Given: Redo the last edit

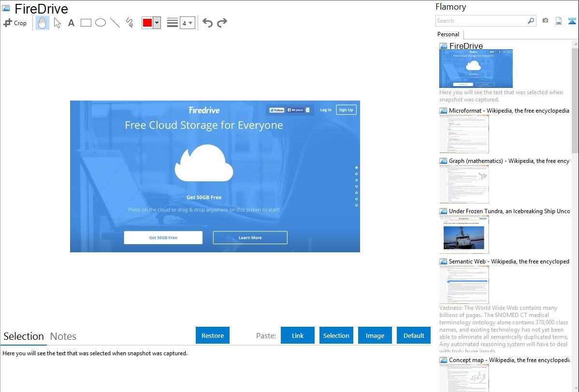Looking at the screenshot, I should tap(222, 23).
